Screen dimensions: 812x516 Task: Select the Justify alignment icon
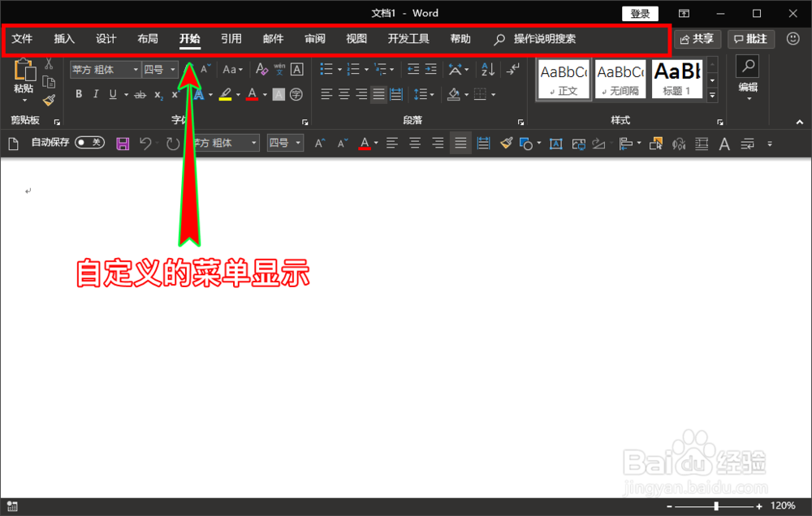(x=378, y=94)
